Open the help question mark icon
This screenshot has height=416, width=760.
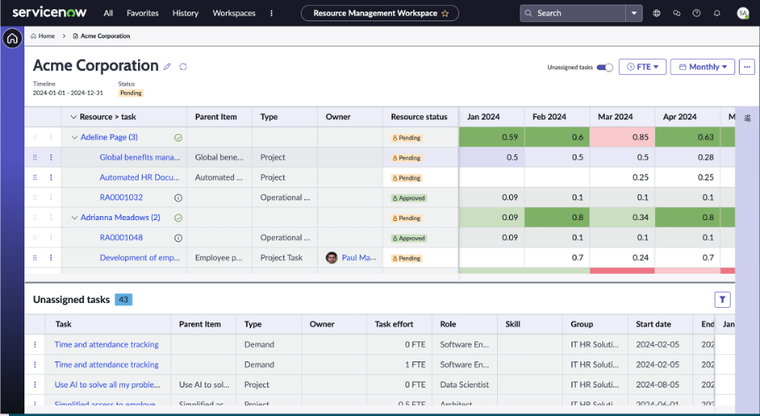697,14
